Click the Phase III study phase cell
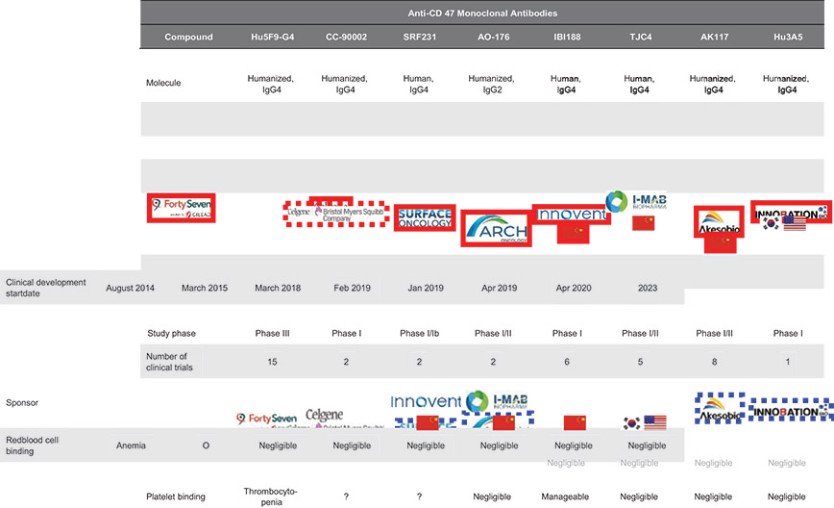The image size is (834, 508). [273, 333]
